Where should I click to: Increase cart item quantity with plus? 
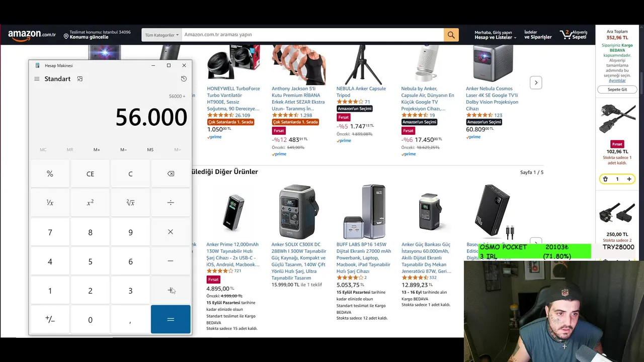tap(629, 179)
